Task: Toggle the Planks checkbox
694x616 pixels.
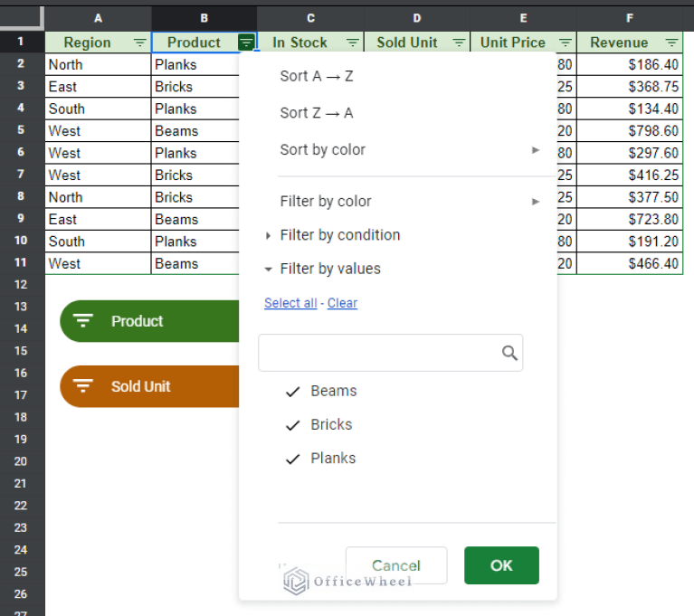Action: click(x=292, y=459)
